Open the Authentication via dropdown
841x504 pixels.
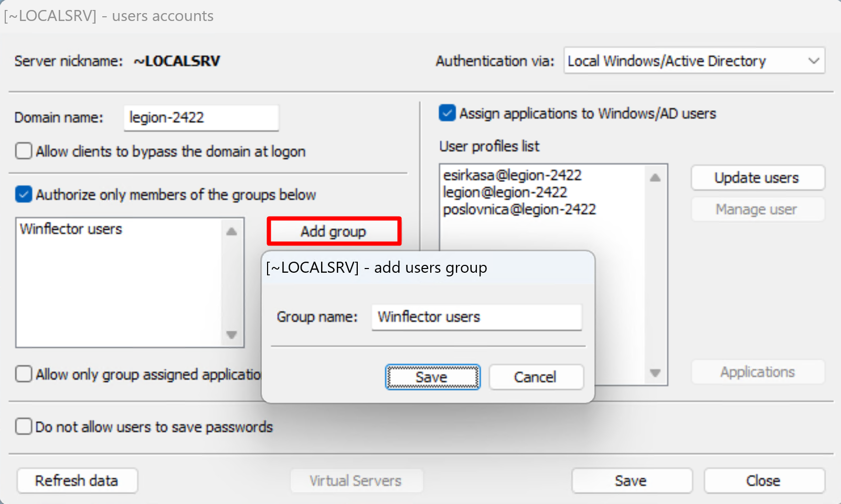tap(694, 61)
